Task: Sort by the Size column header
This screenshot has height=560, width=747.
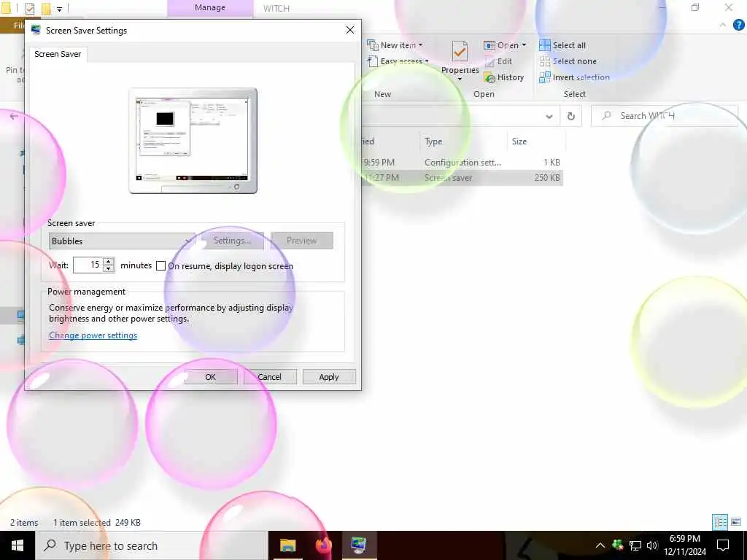Action: [x=519, y=141]
